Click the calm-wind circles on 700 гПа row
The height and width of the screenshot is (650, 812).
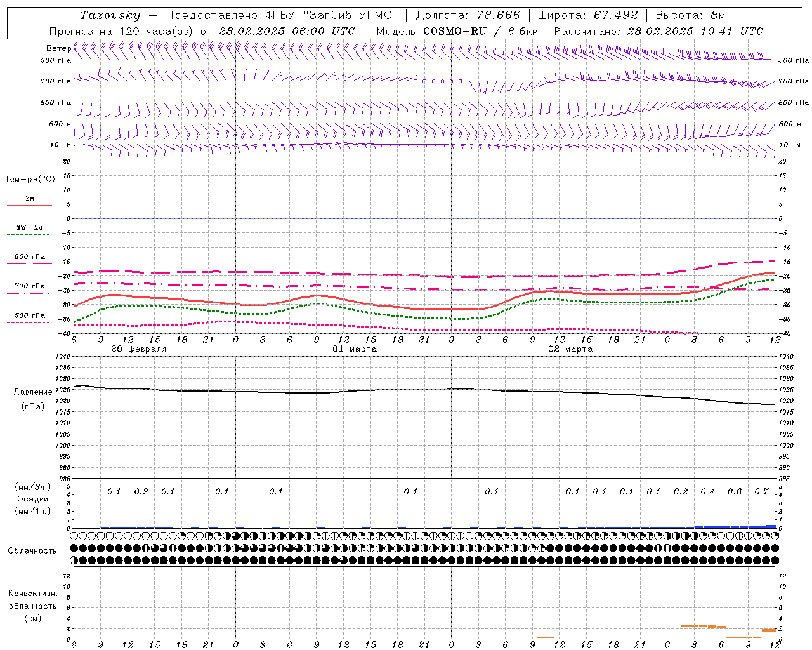point(438,81)
